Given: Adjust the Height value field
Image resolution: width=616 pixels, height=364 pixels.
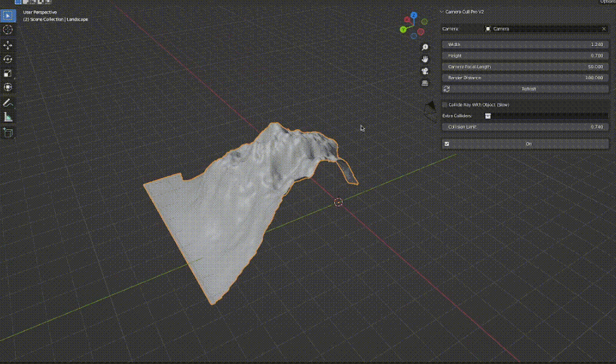Looking at the screenshot, I should (x=526, y=55).
